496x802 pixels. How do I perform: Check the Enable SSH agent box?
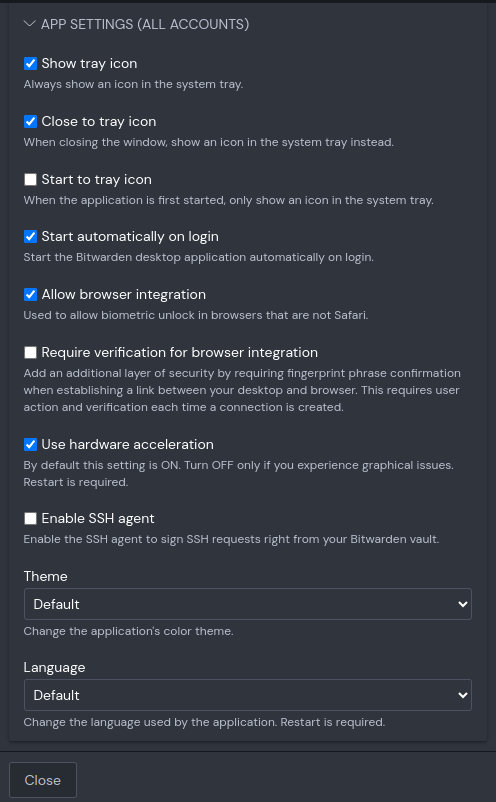click(31, 519)
